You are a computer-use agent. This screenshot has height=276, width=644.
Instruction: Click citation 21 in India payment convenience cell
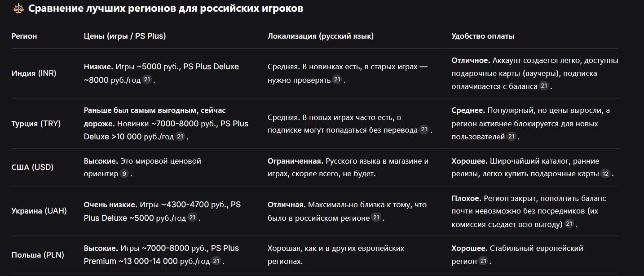[544, 86]
